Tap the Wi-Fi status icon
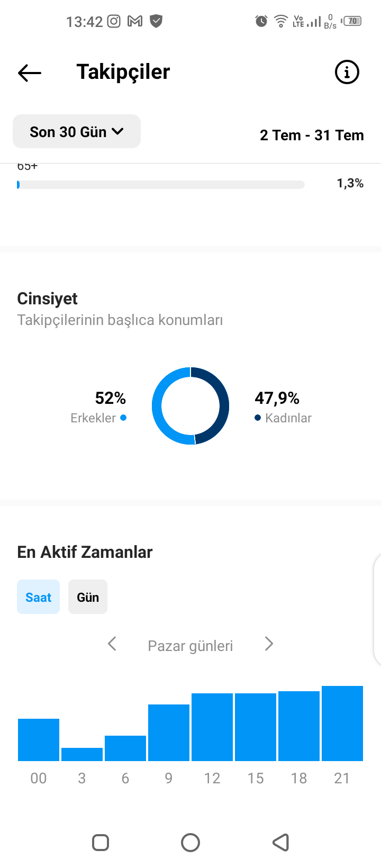Image resolution: width=381 pixels, height=868 pixels. pyautogui.click(x=281, y=21)
